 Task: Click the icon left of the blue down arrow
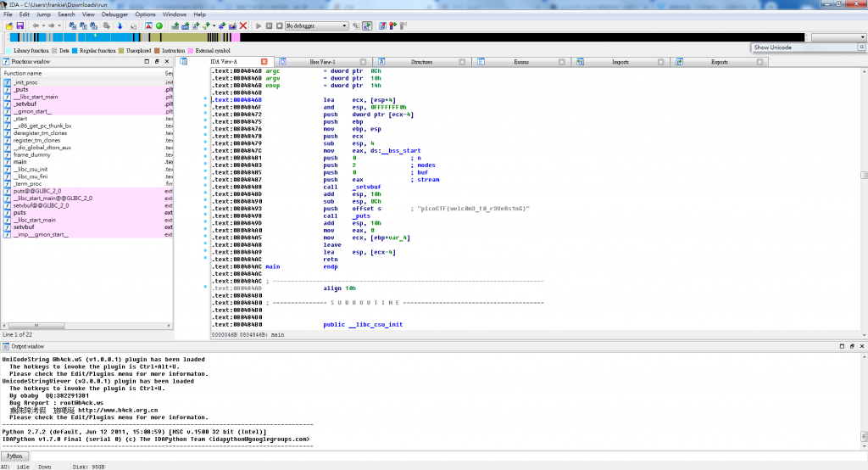click(x=106, y=26)
